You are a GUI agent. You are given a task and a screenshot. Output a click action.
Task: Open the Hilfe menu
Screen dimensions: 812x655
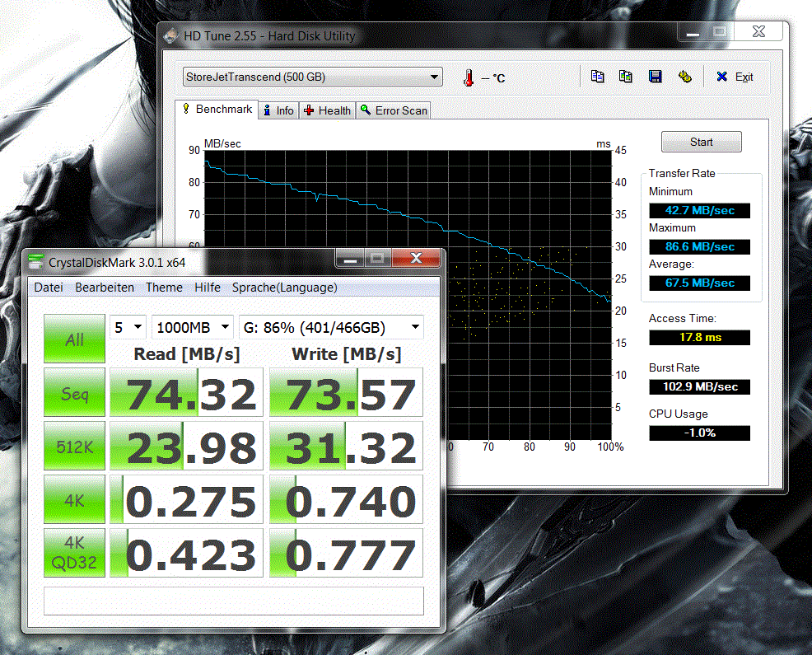tap(208, 287)
